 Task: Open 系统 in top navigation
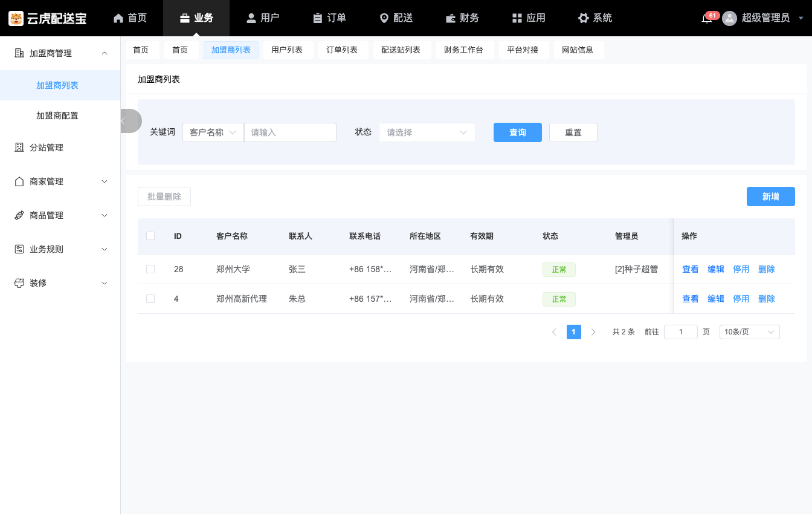point(595,18)
